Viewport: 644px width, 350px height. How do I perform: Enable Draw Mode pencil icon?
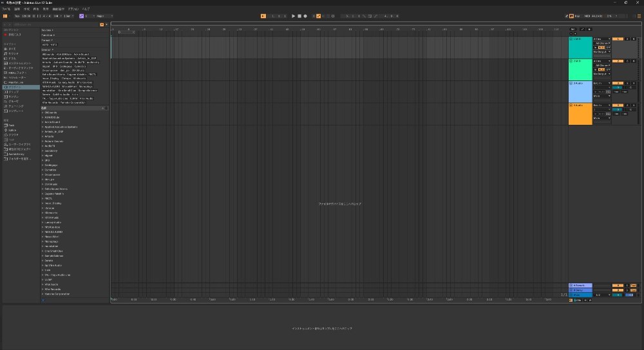pos(566,16)
